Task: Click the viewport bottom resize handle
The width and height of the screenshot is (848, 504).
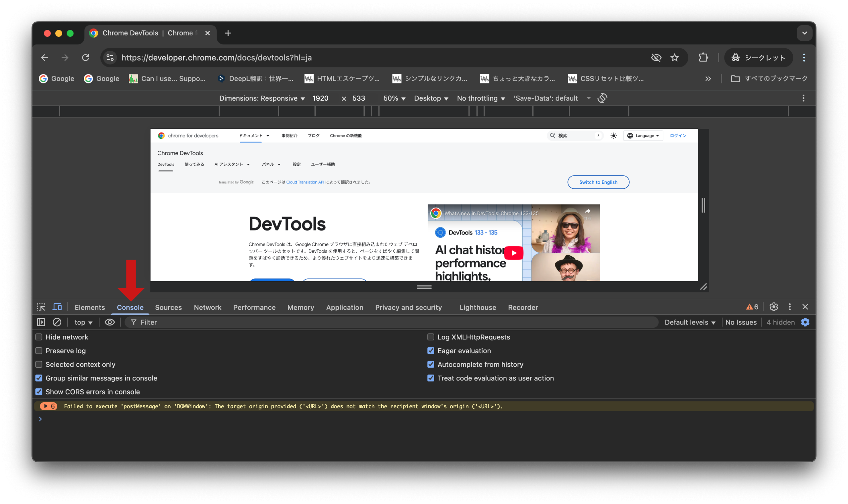Action: 424,287
